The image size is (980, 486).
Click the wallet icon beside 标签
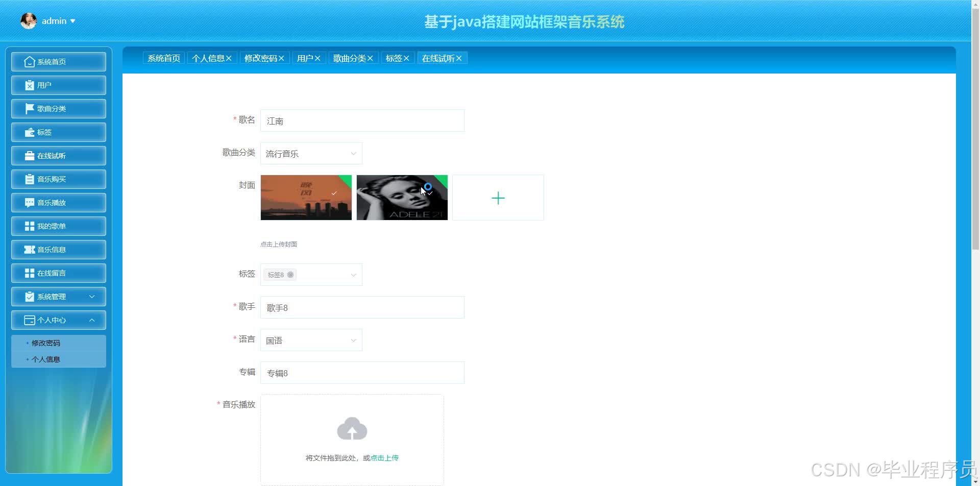pyautogui.click(x=30, y=132)
